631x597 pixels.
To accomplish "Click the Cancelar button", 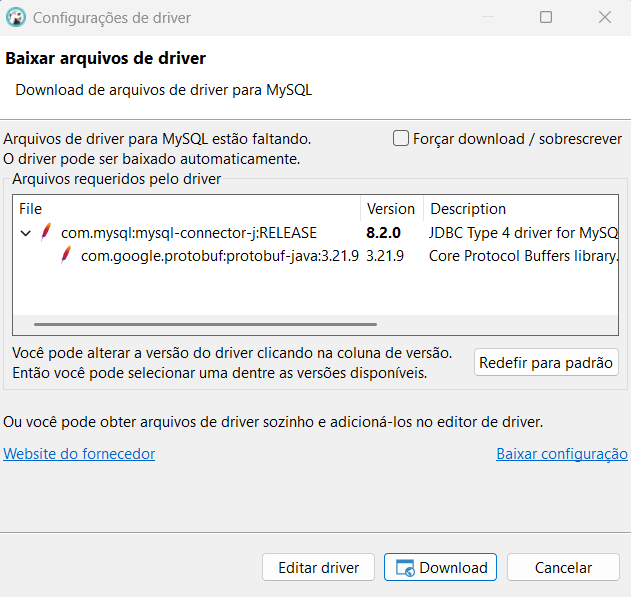I will pos(563,567).
